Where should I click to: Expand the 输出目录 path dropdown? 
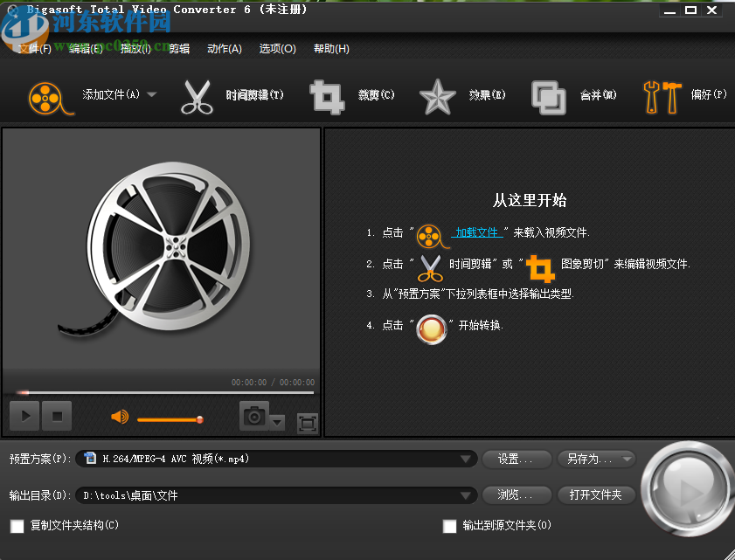click(466, 494)
